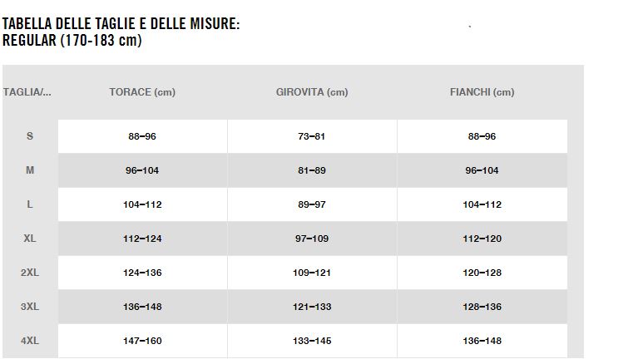Click the TABELLA DELLE TAGLIE heading text

pyautogui.click(x=121, y=25)
